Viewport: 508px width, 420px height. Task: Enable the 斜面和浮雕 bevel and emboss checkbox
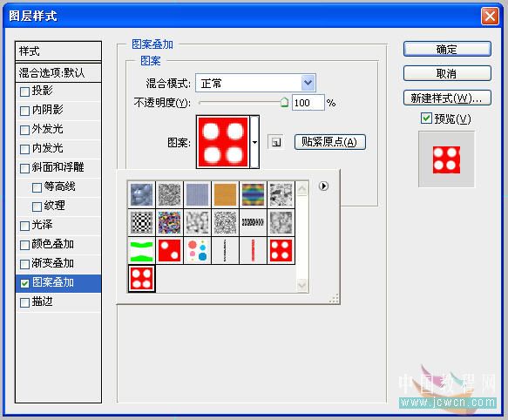pyautogui.click(x=24, y=168)
